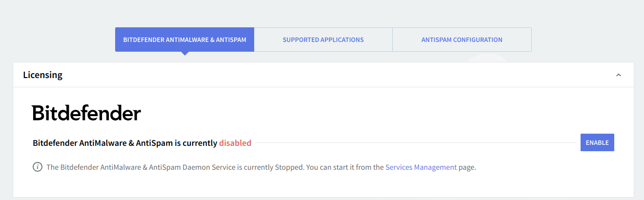Collapse the Licensing panel with the chevron
The width and height of the screenshot is (644, 200).
point(619,75)
